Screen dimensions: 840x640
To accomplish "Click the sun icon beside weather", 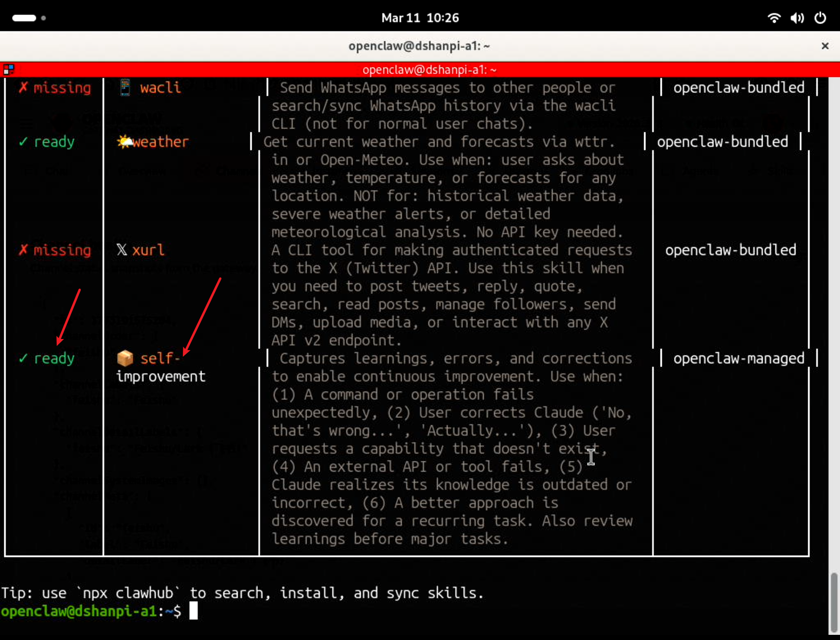I will pos(125,142).
